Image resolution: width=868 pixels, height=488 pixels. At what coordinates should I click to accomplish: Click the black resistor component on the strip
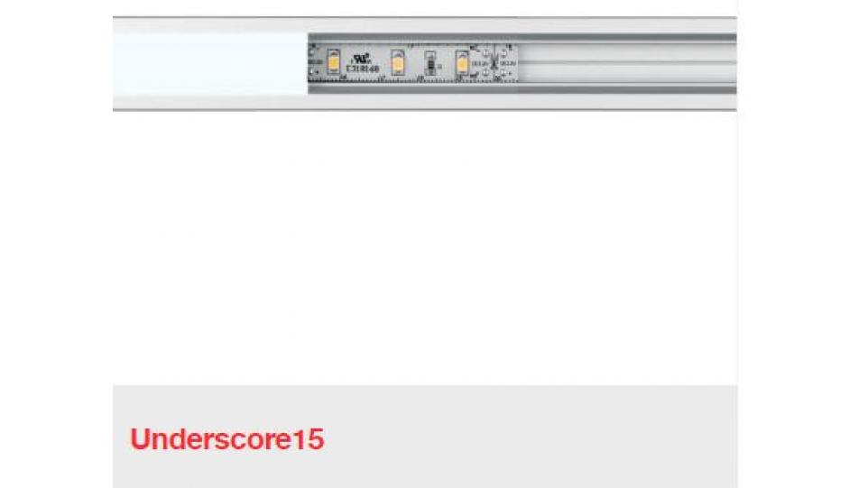[430, 63]
